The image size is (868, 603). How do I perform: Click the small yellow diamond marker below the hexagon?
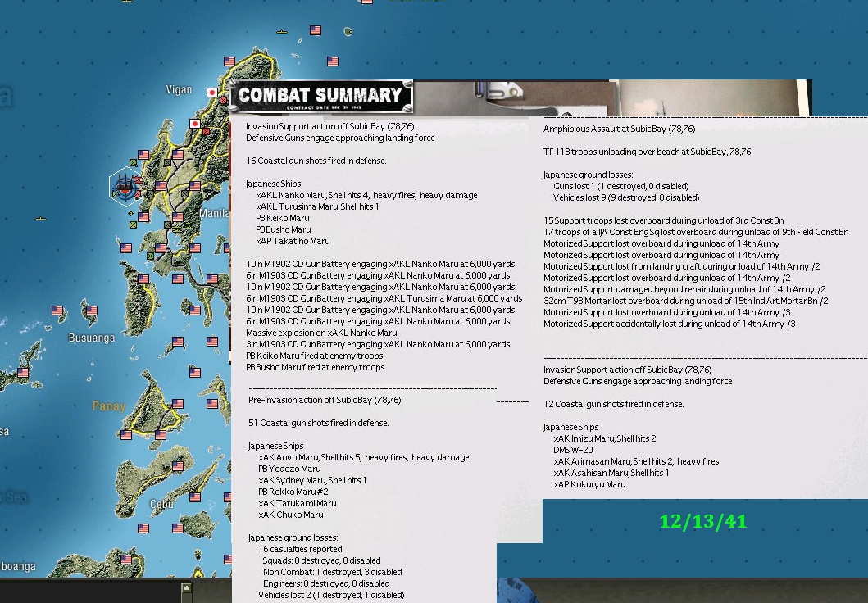pos(130,213)
